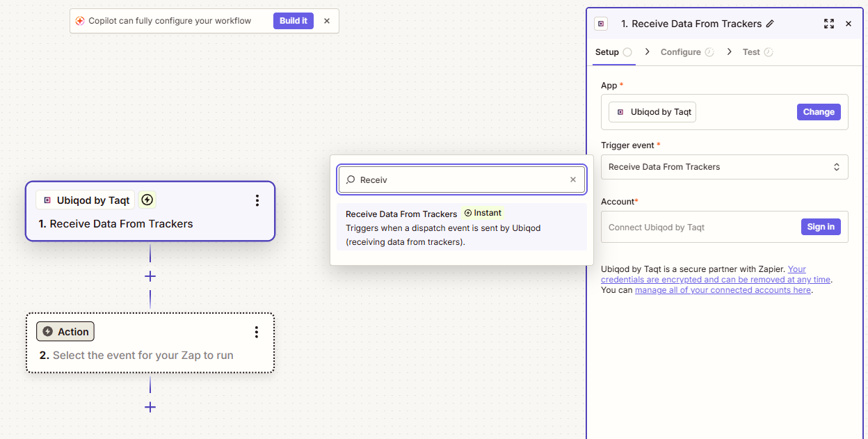868x439 pixels.
Task: Open manage all of your connected accounts link
Action: tap(723, 290)
